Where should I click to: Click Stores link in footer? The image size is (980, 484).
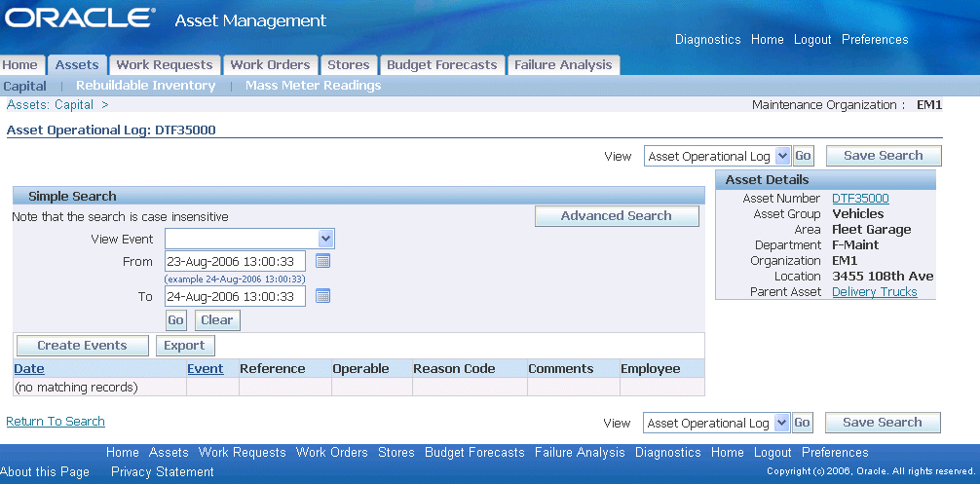pyautogui.click(x=396, y=453)
